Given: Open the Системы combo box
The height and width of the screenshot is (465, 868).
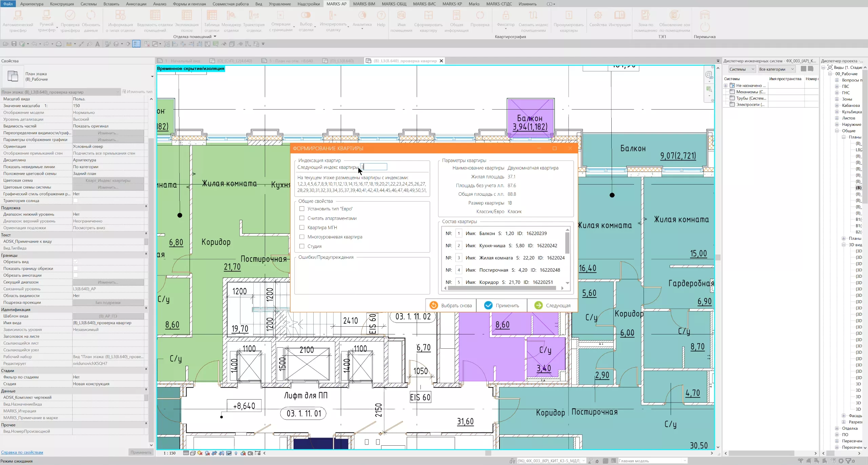Looking at the screenshot, I should 742,69.
